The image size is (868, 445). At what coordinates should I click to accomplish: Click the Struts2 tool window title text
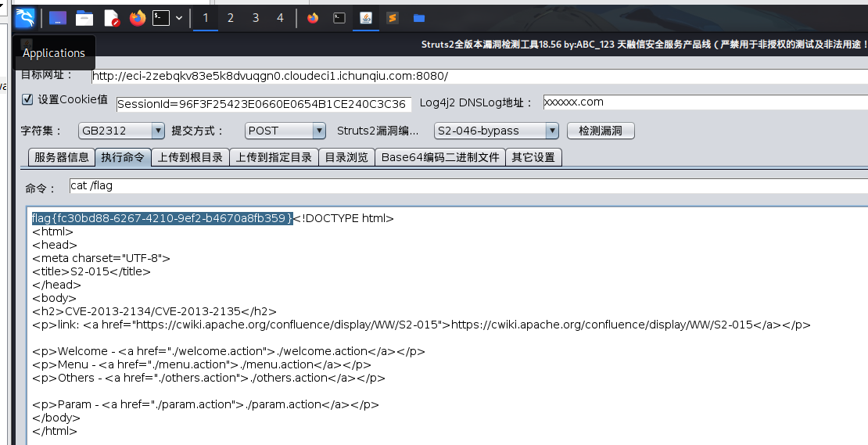[644, 45]
